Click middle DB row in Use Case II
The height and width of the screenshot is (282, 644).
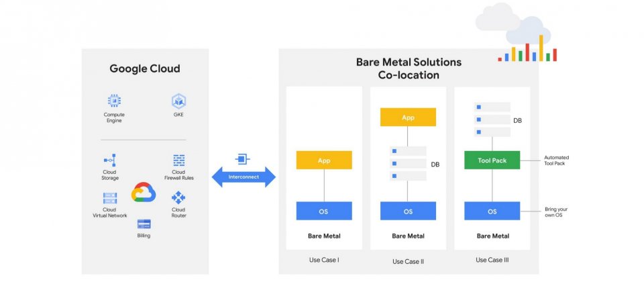pyautogui.click(x=408, y=164)
